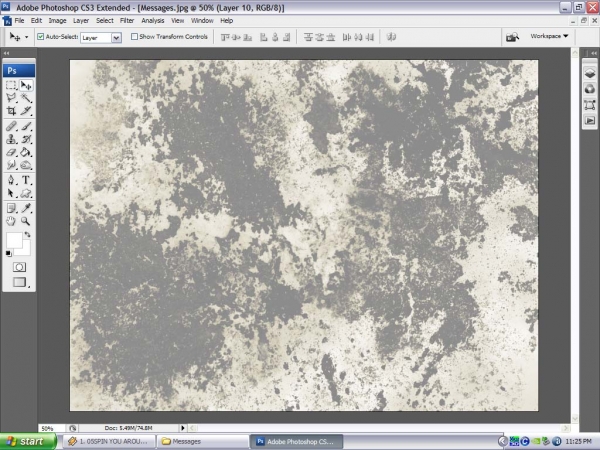Screen dimensions: 600x450
Task: Select the Magic Wand tool
Action: [x=26, y=98]
